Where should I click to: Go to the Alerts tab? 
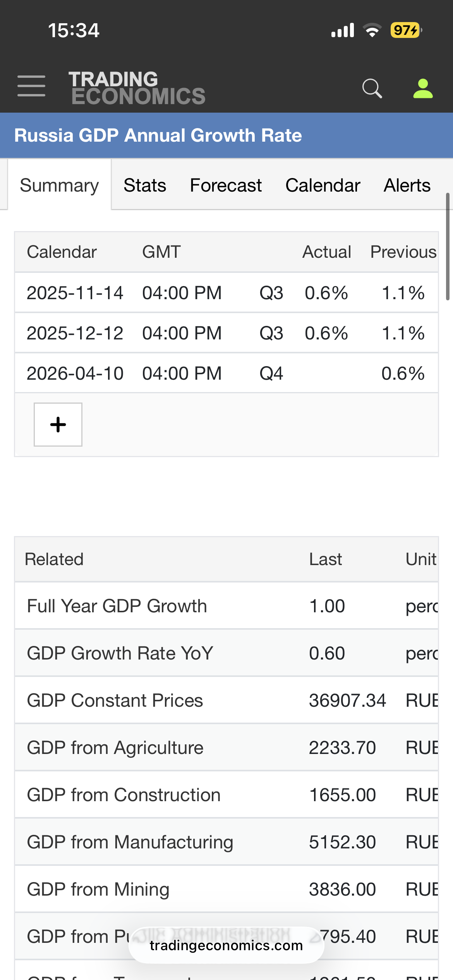(x=407, y=185)
